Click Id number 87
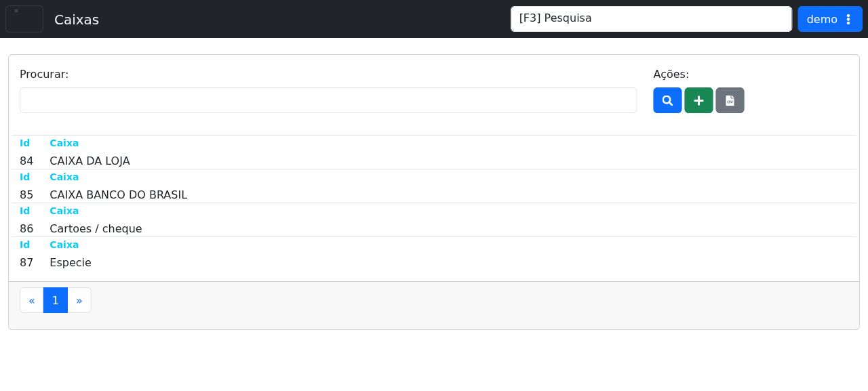 tap(26, 263)
